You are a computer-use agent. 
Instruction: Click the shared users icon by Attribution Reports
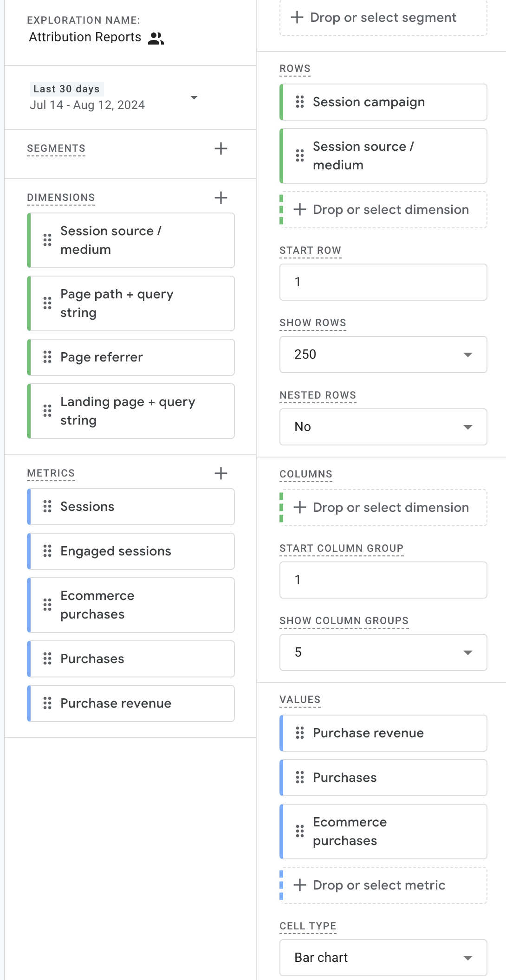pyautogui.click(x=156, y=39)
